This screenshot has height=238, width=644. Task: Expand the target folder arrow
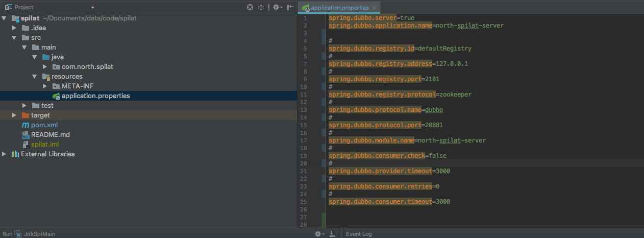tap(15, 115)
